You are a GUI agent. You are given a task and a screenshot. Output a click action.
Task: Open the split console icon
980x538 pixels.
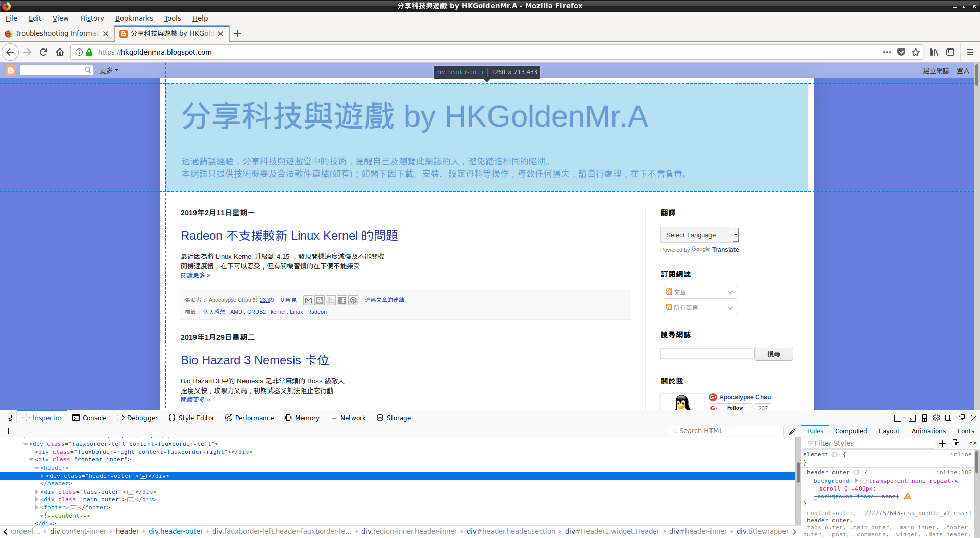pos(912,418)
